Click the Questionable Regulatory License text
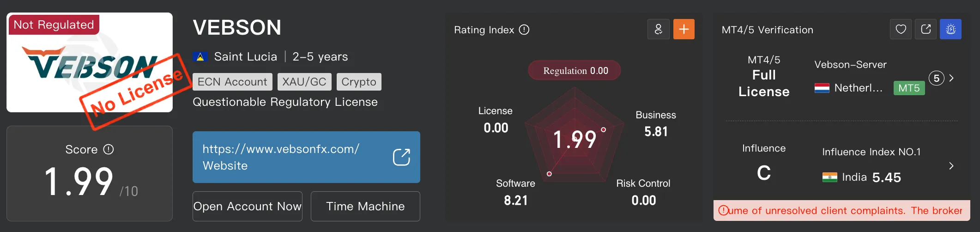This screenshot has height=232, width=980. point(285,102)
